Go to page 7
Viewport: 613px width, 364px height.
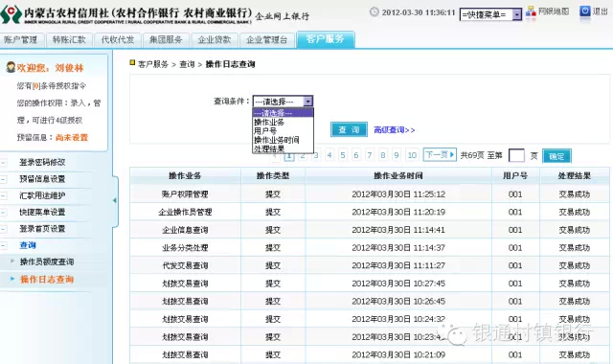coord(370,155)
